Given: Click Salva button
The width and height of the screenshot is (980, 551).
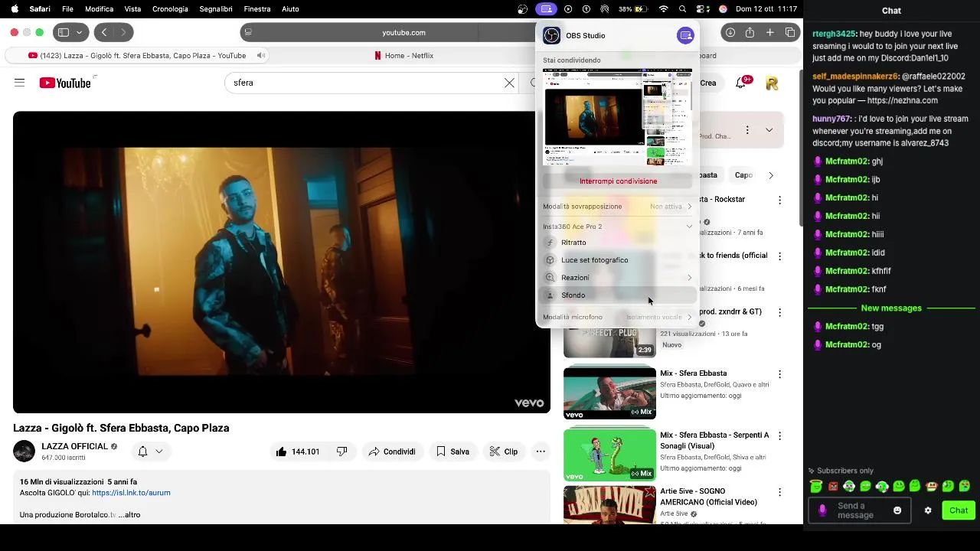Looking at the screenshot, I should click(x=452, y=452).
